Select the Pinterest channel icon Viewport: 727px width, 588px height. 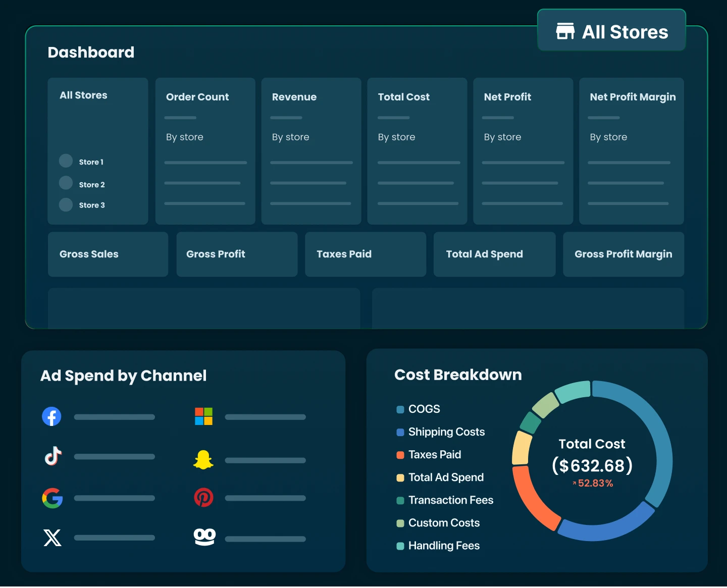203,498
